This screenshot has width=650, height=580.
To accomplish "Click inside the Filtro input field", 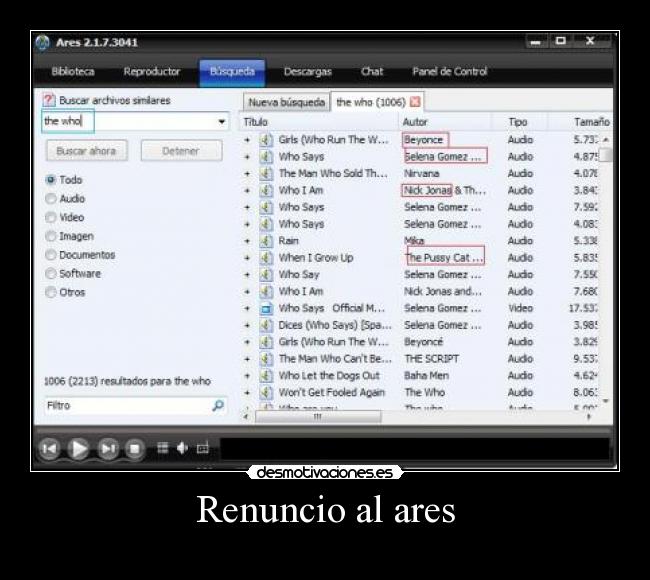I will tap(135, 405).
